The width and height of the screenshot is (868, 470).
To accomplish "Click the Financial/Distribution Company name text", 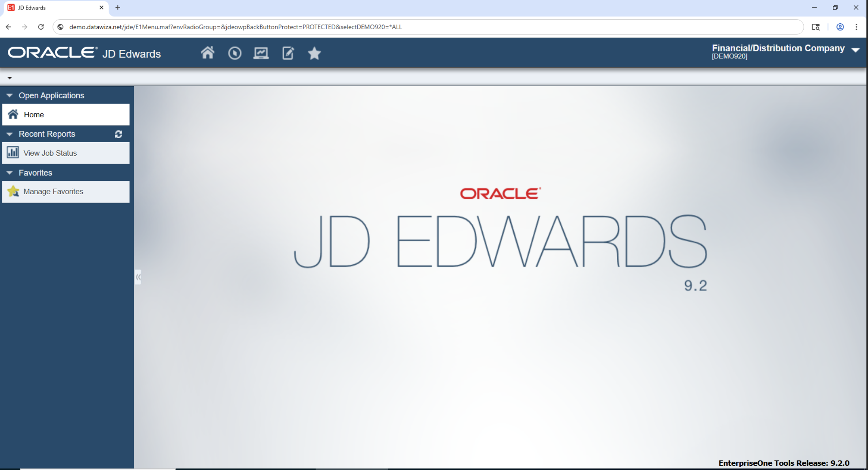I will (x=778, y=48).
